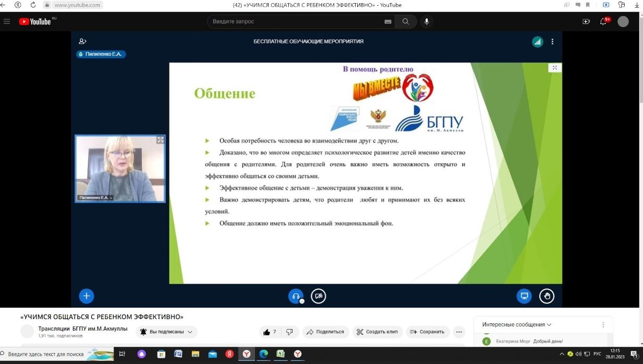This screenshot has width=643, height=364.
Task: Click the search magnifier button
Action: (405, 21)
